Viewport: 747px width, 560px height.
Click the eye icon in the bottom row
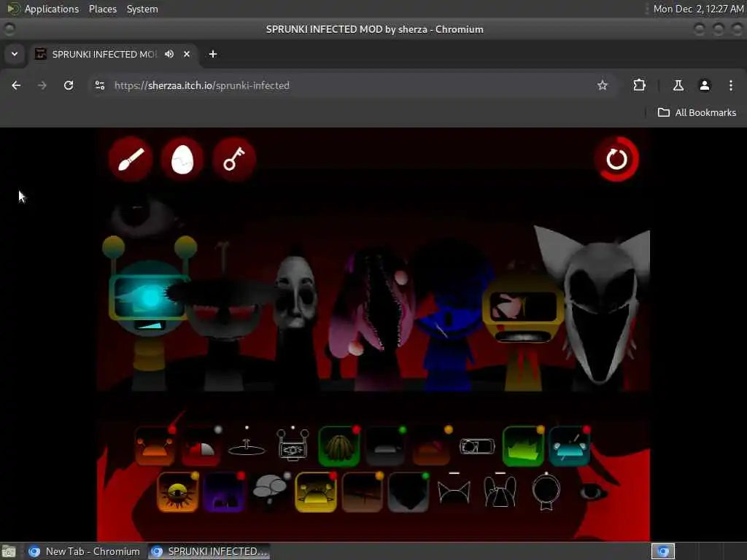click(x=592, y=492)
